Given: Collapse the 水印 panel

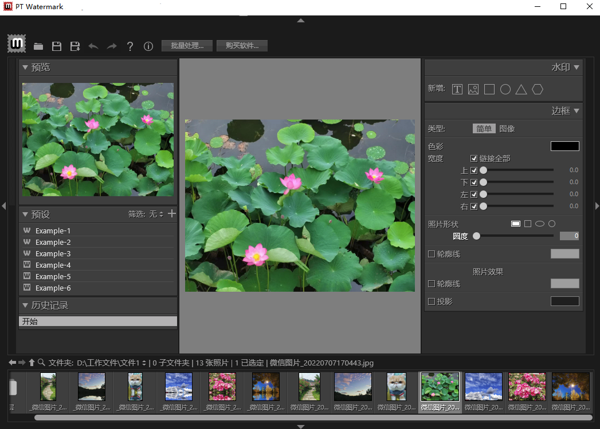Looking at the screenshot, I should click(x=576, y=68).
